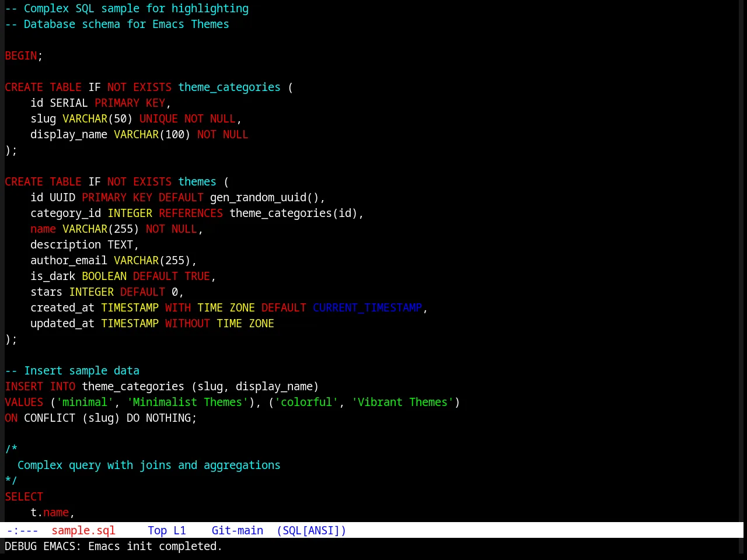Click the REFERENCES keyword

click(191, 213)
